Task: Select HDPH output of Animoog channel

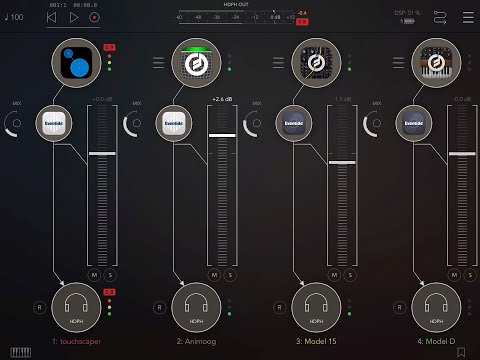Action: [196, 307]
